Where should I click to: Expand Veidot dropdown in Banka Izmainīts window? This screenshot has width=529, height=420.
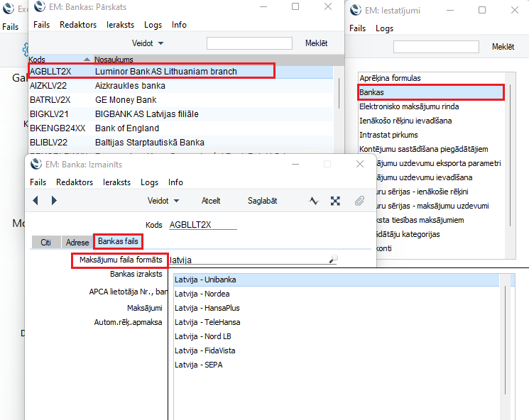(163, 201)
